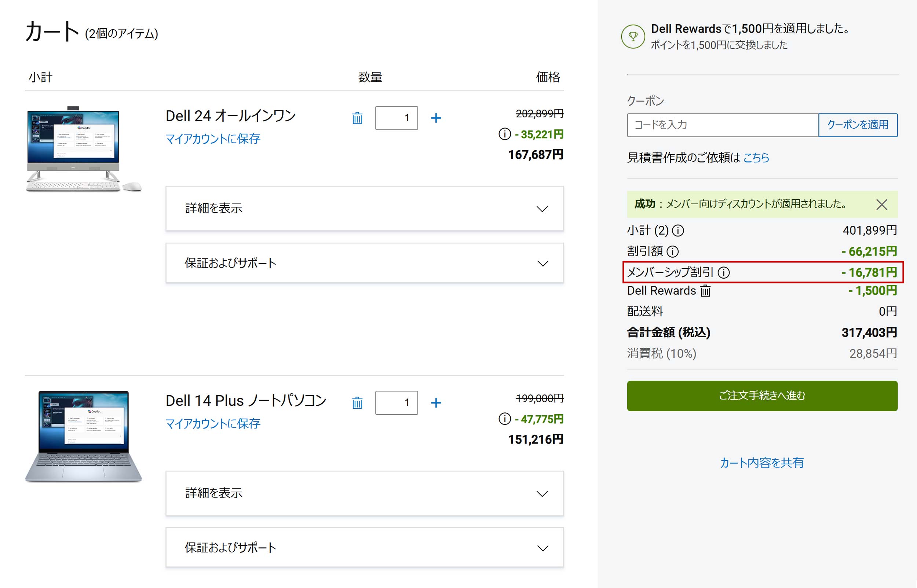917x588 pixels.
Task: Show info for -35,221円 discount
Action: click(x=504, y=134)
